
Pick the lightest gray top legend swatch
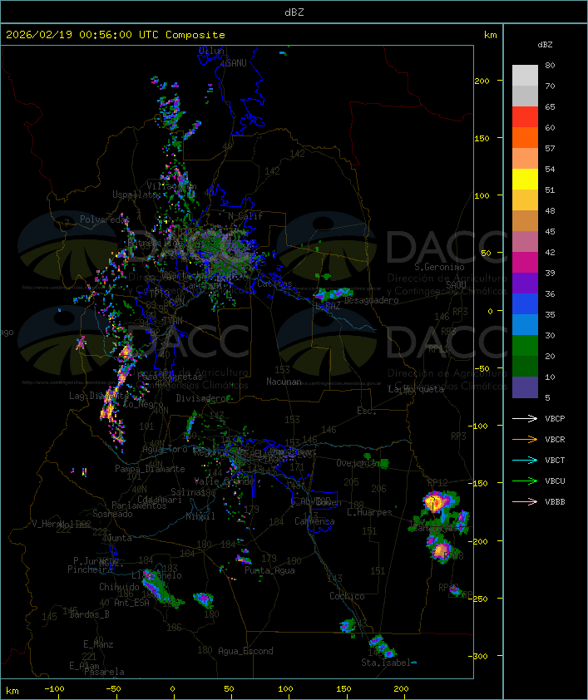pyautogui.click(x=525, y=76)
